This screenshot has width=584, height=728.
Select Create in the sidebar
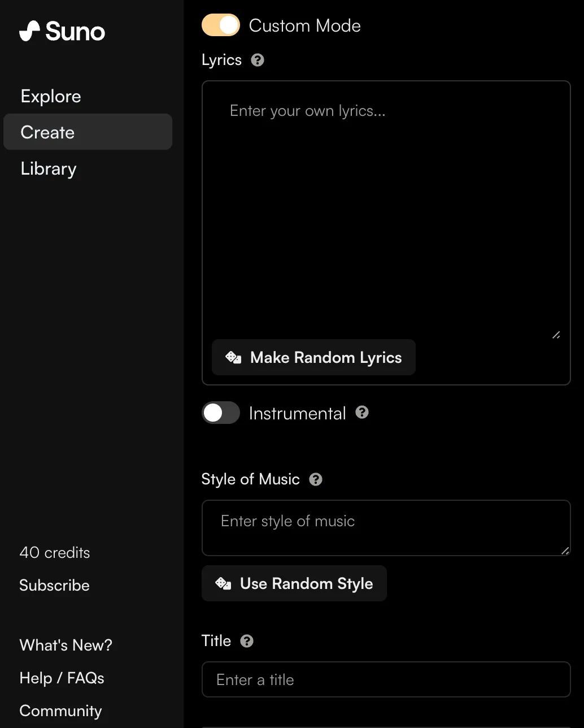47,132
